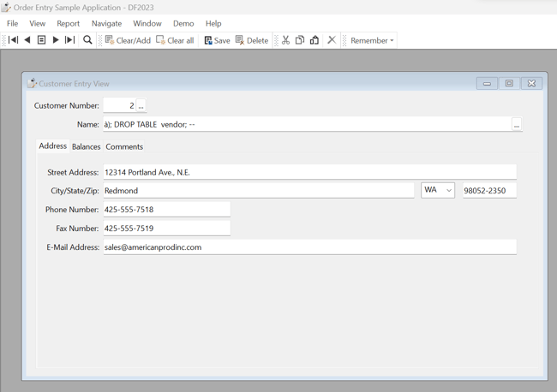
Task: Click the paste clipboard icon
Action: click(x=314, y=40)
